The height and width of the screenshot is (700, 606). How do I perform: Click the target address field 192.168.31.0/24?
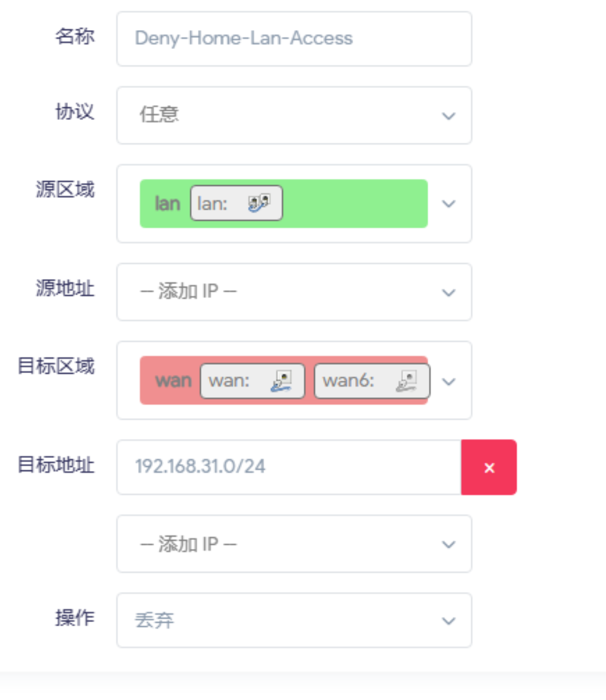pyautogui.click(x=288, y=467)
